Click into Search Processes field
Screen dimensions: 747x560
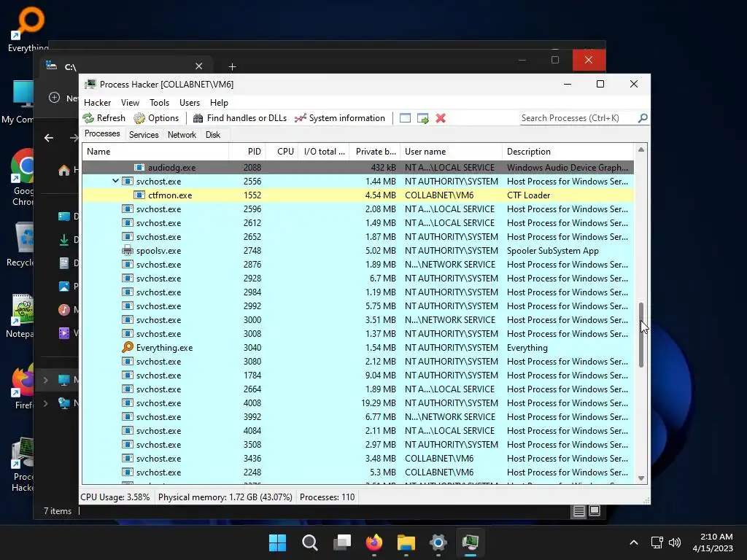(578, 118)
